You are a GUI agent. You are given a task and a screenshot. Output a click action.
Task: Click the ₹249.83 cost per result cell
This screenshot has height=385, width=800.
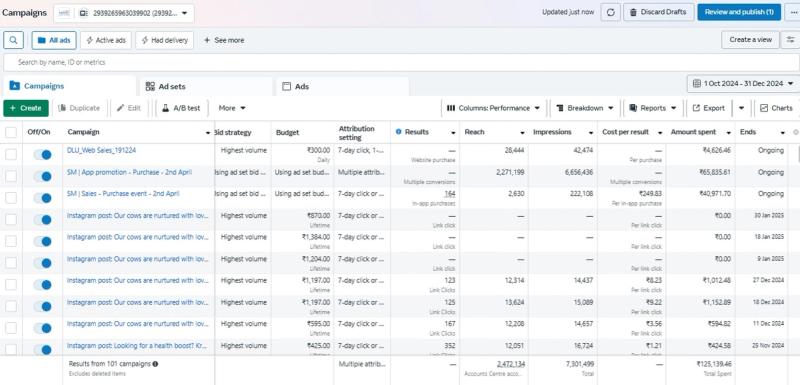650,194
